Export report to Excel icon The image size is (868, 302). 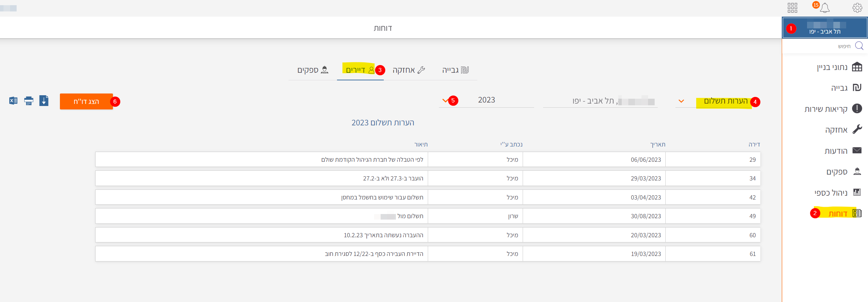coord(13,101)
